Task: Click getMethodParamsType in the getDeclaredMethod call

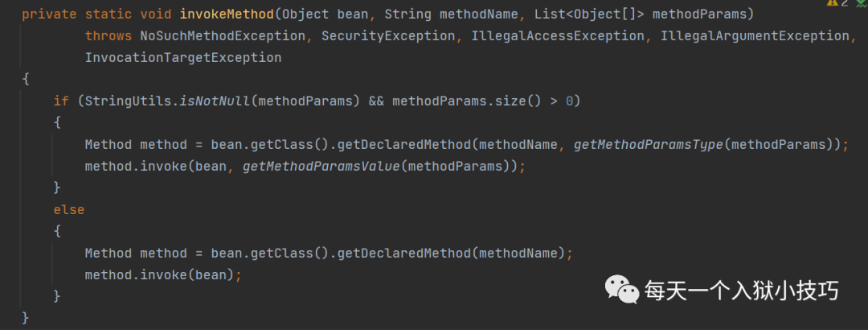Action: [x=649, y=144]
